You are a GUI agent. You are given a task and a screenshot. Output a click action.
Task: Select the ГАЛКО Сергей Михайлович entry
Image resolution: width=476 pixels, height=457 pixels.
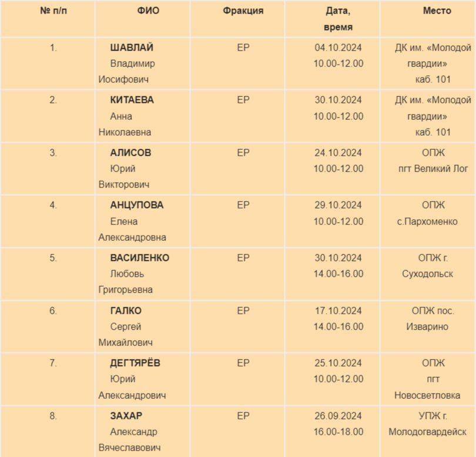tap(125, 327)
